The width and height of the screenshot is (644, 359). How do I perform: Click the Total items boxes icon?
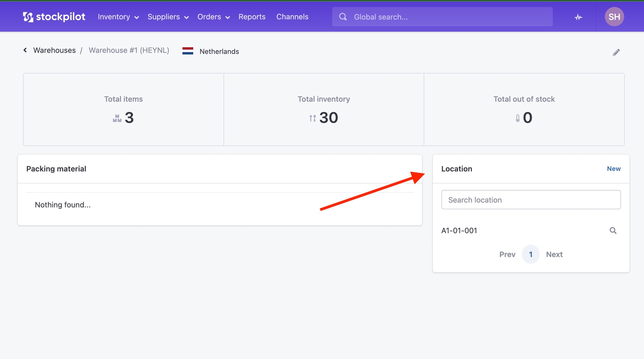[x=117, y=118]
